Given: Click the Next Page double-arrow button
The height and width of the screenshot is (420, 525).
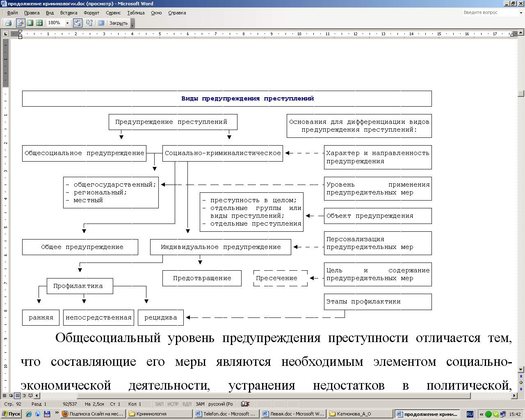Looking at the screenshot, I should pos(521,389).
